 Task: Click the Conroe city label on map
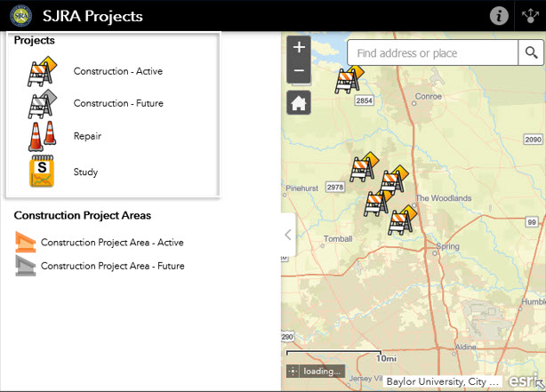(x=429, y=96)
